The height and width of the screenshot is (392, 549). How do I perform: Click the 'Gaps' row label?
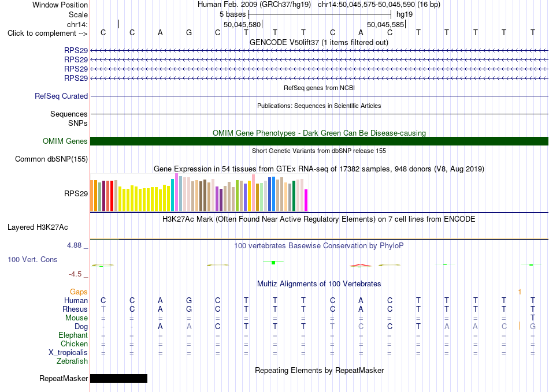[79, 292]
